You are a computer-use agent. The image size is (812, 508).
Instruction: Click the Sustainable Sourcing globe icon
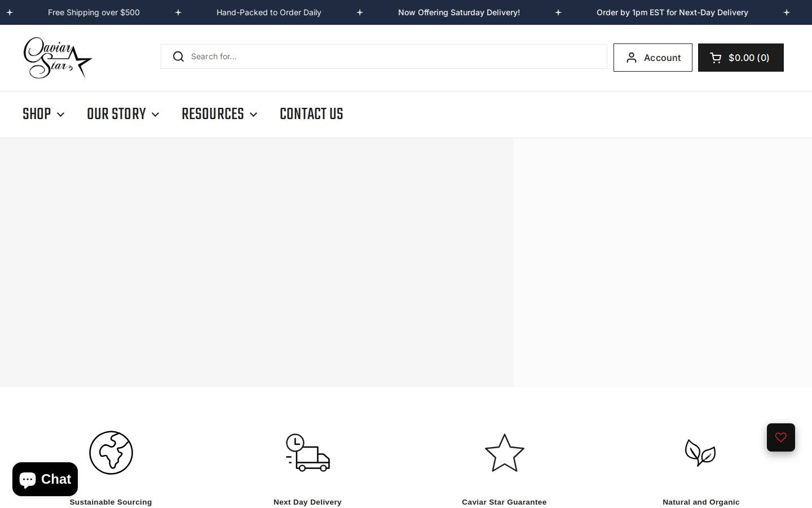point(111,453)
